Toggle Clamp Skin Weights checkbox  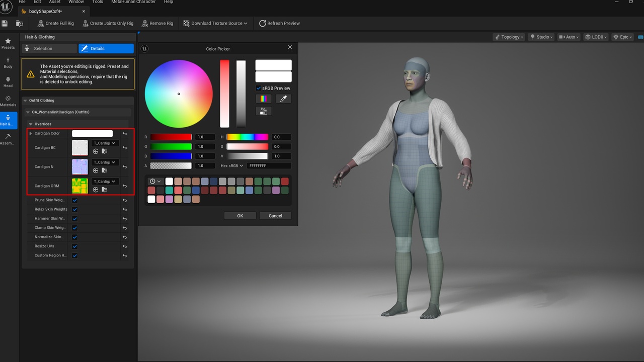click(75, 228)
